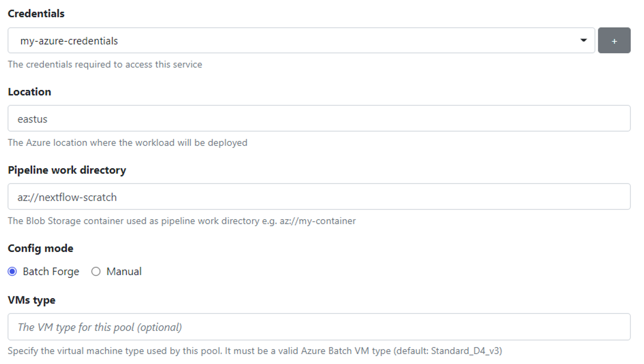This screenshot has width=644, height=364.
Task: Click the VMs type input field
Action: click(318, 327)
